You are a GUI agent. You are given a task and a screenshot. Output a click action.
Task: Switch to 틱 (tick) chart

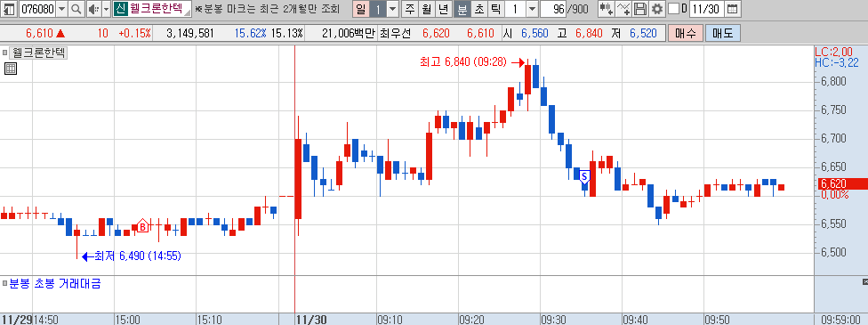point(495,9)
